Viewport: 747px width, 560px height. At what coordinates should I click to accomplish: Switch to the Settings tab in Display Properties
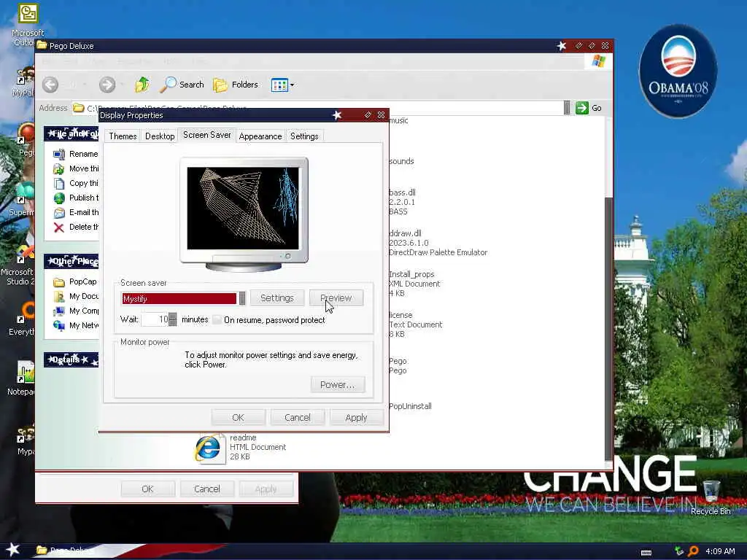304,136
